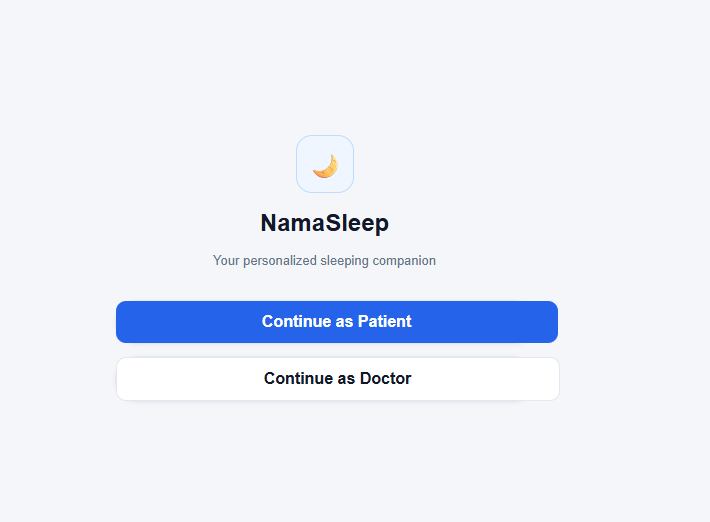Image resolution: width=710 pixels, height=522 pixels.
Task: Click the NamaSleep heading text
Action: 324,223
